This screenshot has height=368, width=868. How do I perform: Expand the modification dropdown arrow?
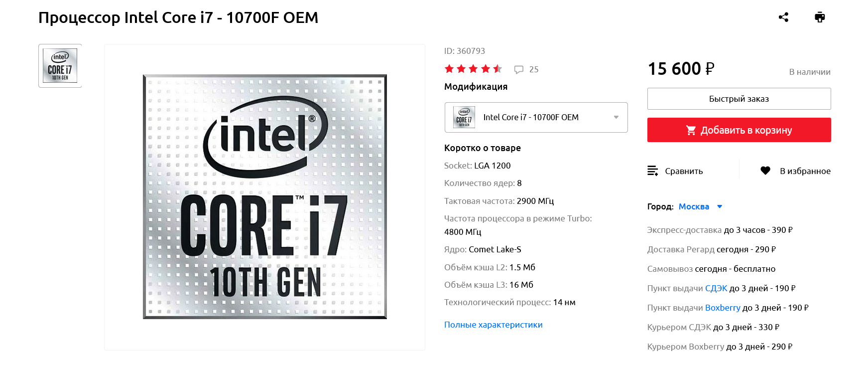pyautogui.click(x=616, y=117)
